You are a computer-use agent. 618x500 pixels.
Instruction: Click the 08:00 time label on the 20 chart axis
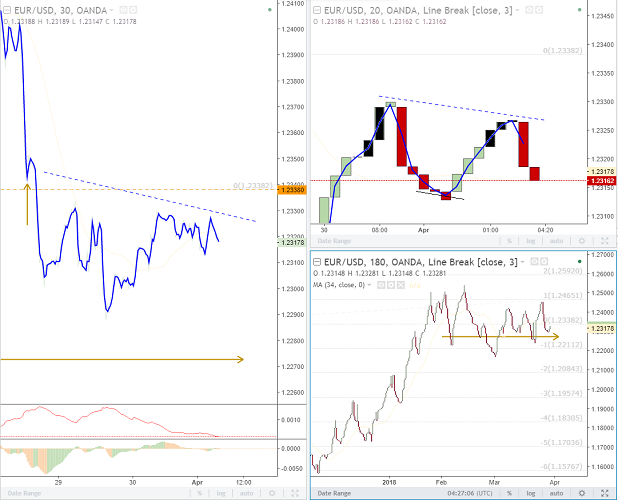coord(379,230)
